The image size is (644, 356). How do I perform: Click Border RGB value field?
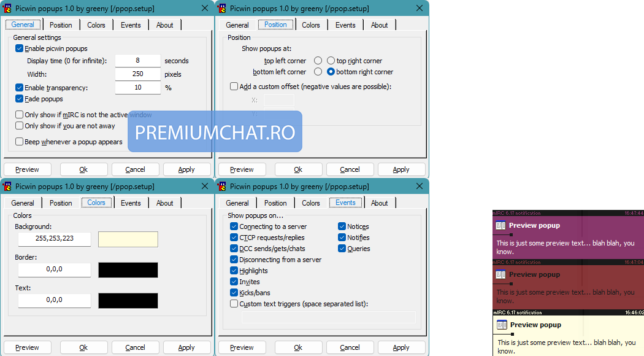54,269
